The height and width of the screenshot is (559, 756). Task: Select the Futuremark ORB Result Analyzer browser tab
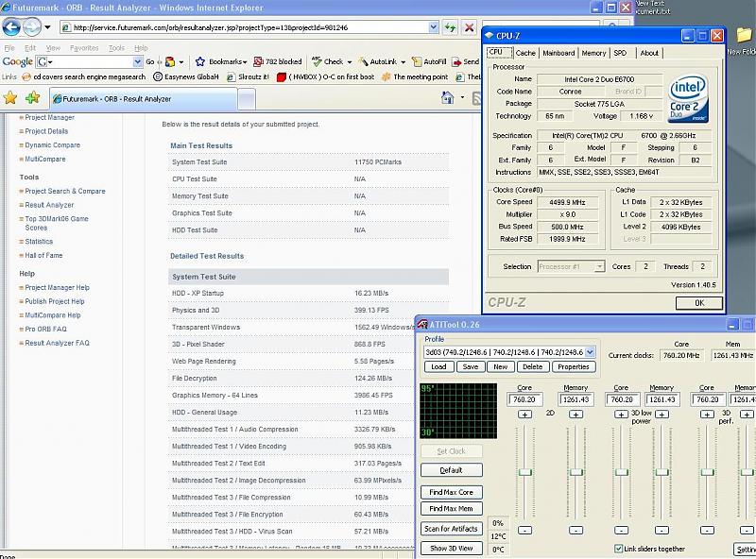pyautogui.click(x=144, y=99)
